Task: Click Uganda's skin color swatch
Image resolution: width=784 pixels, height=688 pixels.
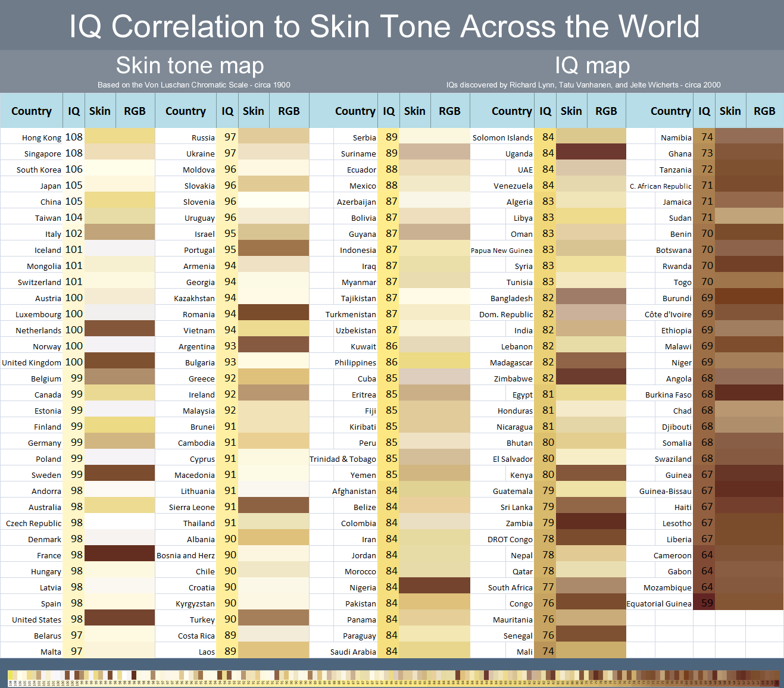Action: pos(591,153)
